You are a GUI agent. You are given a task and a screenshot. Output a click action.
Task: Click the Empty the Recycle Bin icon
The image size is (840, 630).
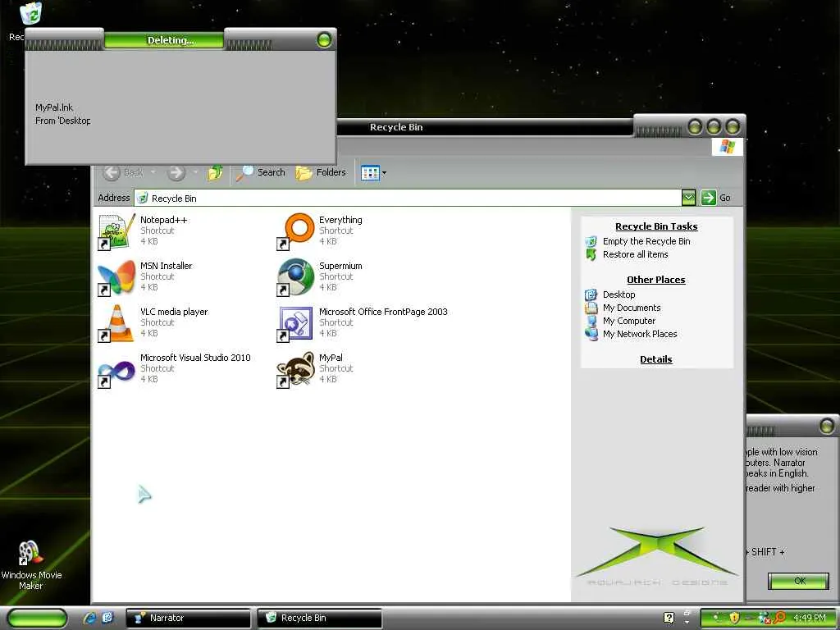click(x=591, y=242)
